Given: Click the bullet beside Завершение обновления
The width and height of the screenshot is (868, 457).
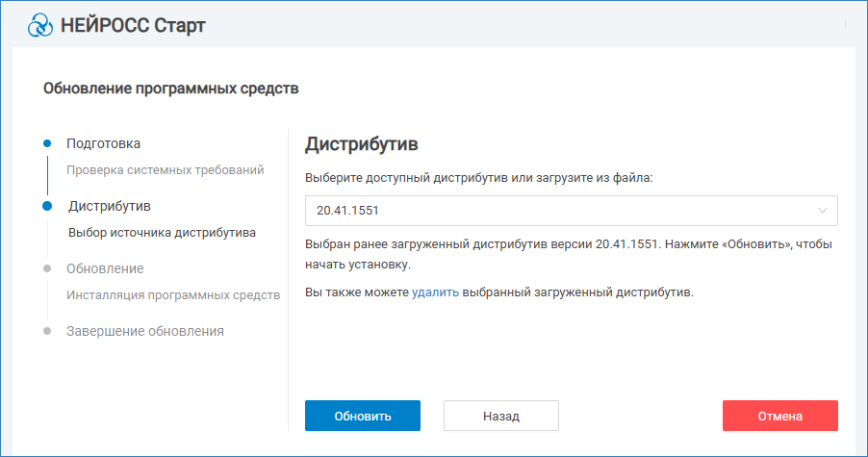Looking at the screenshot, I should pos(47,331).
